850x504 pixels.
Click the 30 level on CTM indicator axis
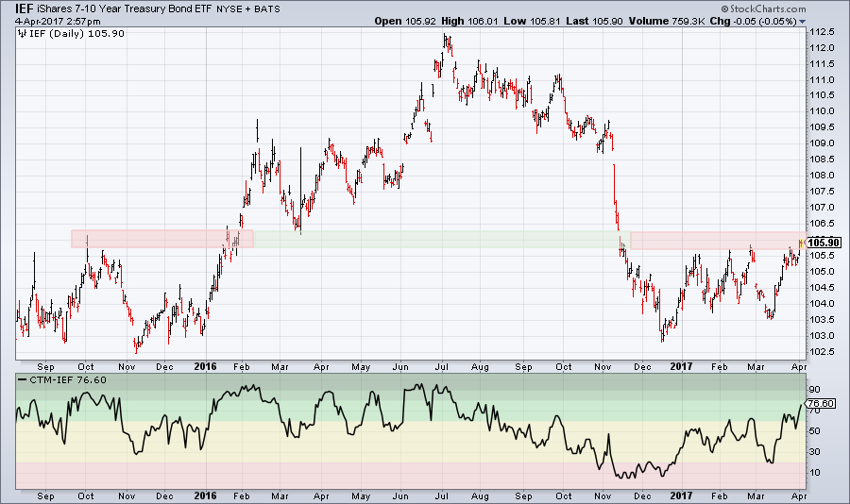click(815, 452)
